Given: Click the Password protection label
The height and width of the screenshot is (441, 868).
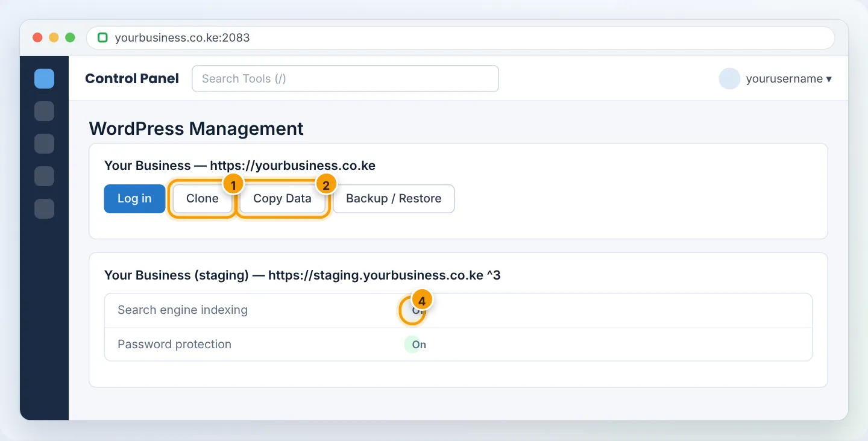Looking at the screenshot, I should click(x=175, y=345).
